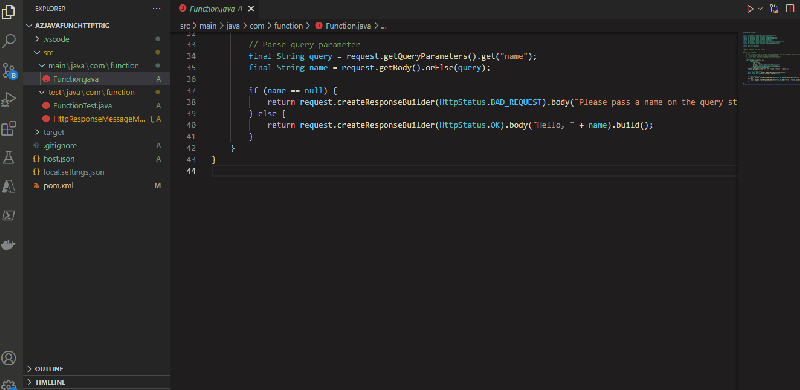Viewport: 800px width, 390px height.
Task: Open the Testing flask view
Action: pyautogui.click(x=9, y=158)
